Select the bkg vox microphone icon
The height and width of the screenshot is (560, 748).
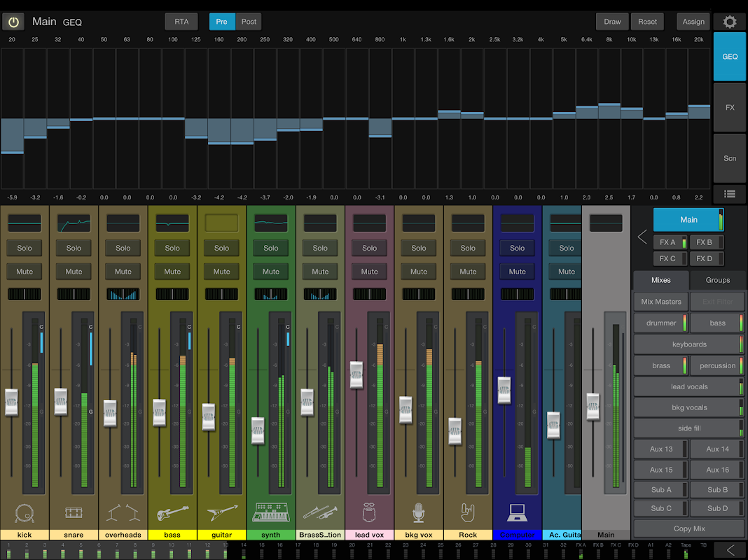pyautogui.click(x=419, y=512)
